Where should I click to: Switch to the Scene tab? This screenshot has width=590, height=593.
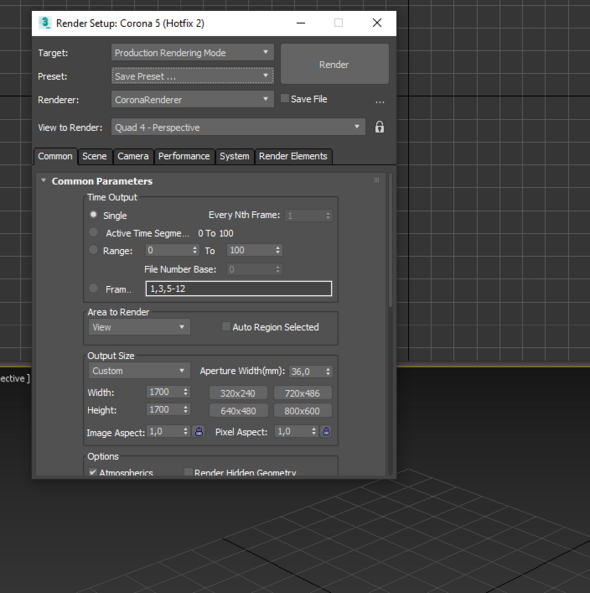(95, 156)
